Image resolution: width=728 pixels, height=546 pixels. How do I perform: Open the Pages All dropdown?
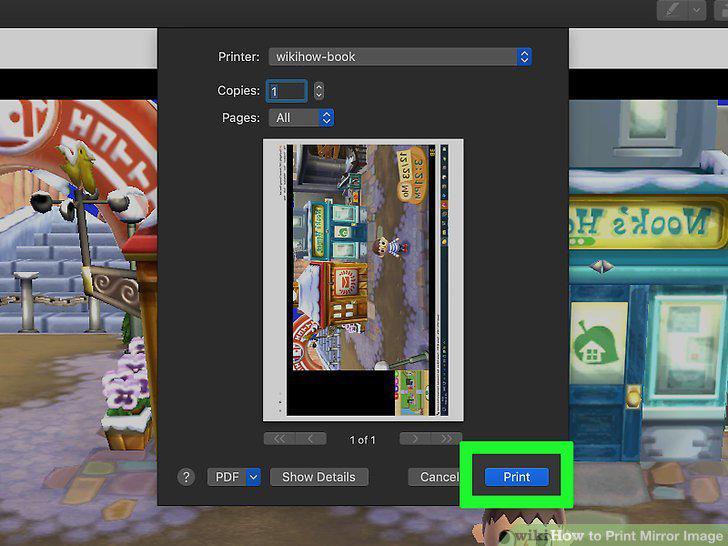[301, 118]
